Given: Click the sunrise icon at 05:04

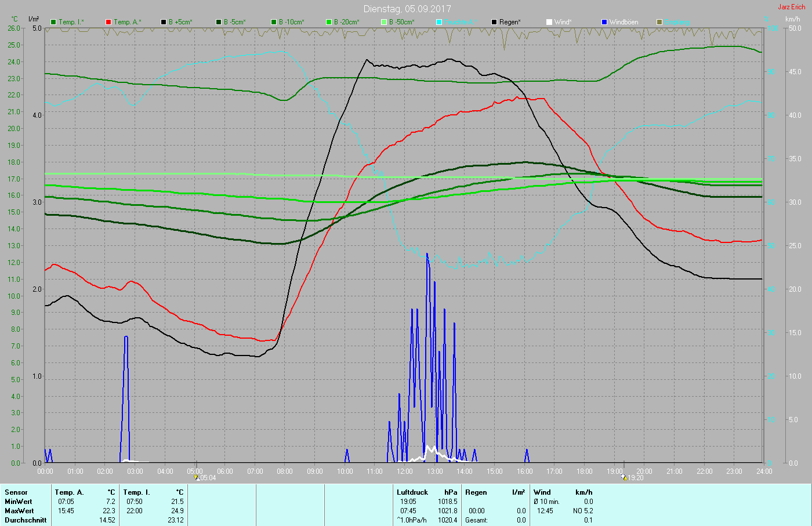Looking at the screenshot, I should [x=197, y=477].
